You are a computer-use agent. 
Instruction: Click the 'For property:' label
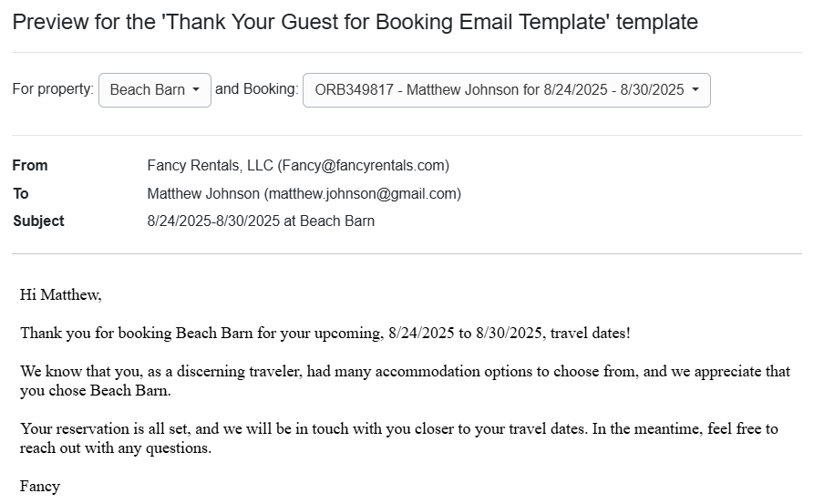coord(53,89)
